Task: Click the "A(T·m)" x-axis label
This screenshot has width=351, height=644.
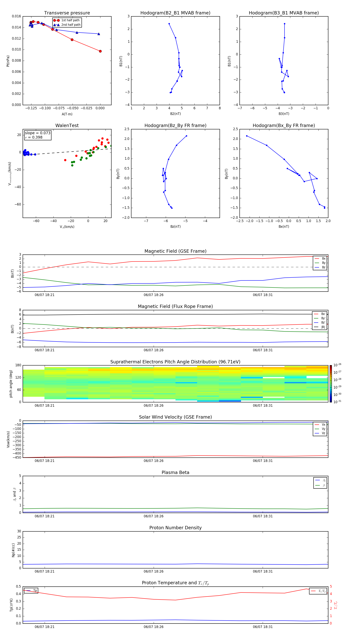Action: click(67, 114)
